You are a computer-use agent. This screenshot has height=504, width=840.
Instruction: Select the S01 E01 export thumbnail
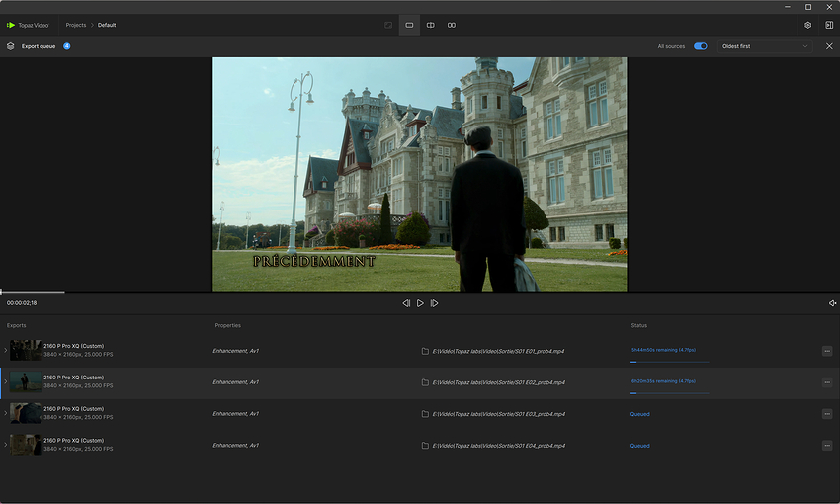pos(25,350)
